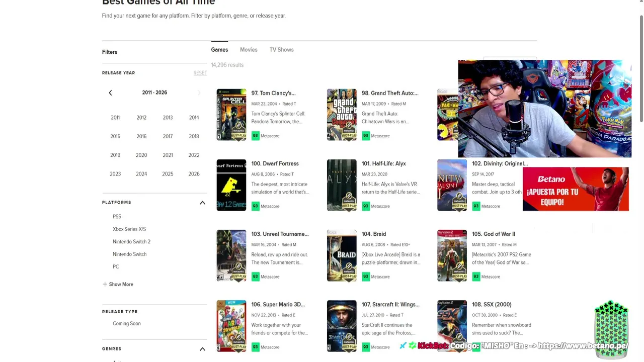Open 108. SSX (2000) title link
Screen dimensions: 644x362
(x=492, y=304)
